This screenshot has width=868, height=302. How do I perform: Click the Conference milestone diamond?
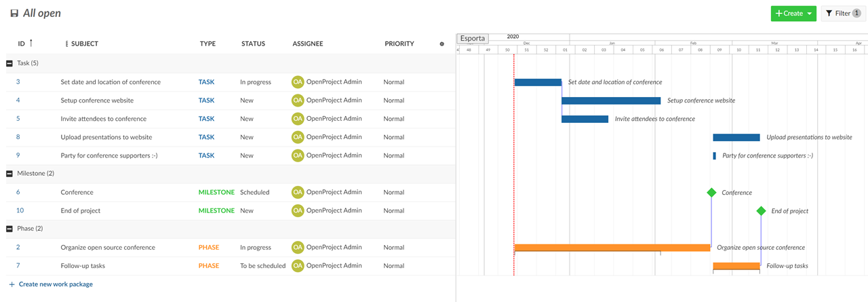711,193
